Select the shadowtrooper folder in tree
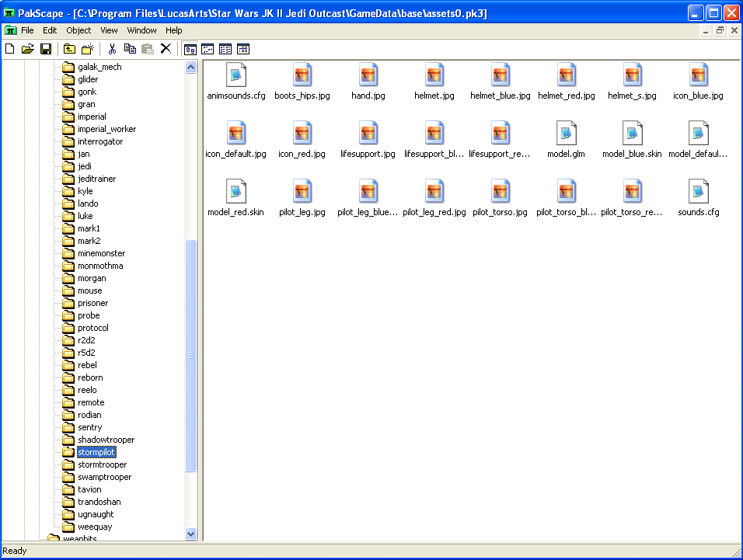This screenshot has height=560, width=743. point(106,440)
